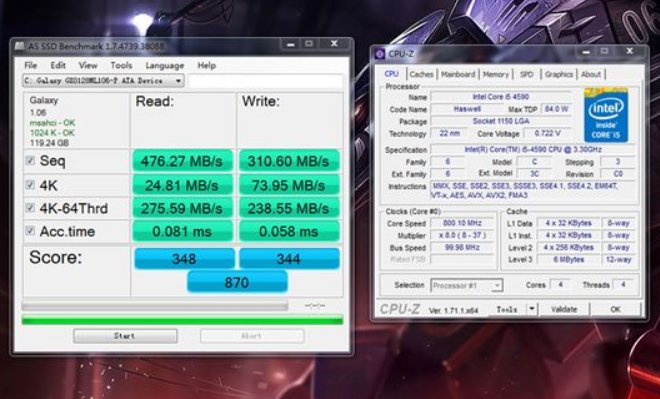660x399 pixels.
Task: Click the Abort button in AS SSD
Action: 252,336
